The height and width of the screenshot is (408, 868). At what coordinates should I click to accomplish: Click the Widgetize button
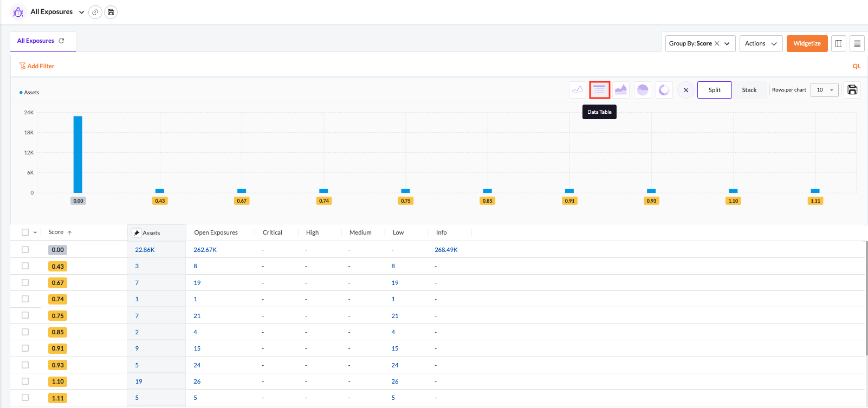pyautogui.click(x=807, y=43)
